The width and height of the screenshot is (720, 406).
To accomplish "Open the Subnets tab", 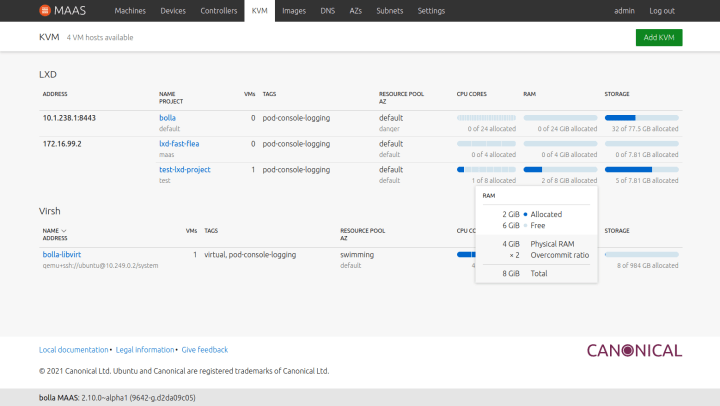I will pos(389,11).
